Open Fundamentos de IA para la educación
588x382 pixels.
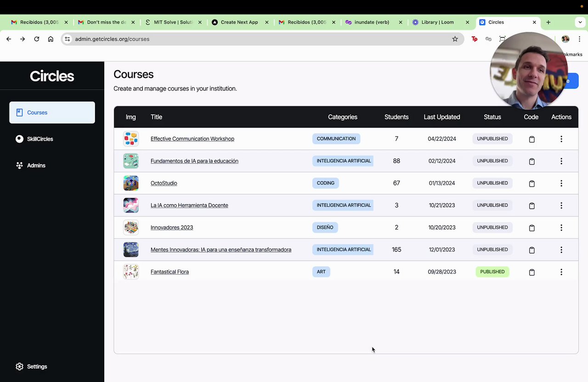[x=194, y=161]
